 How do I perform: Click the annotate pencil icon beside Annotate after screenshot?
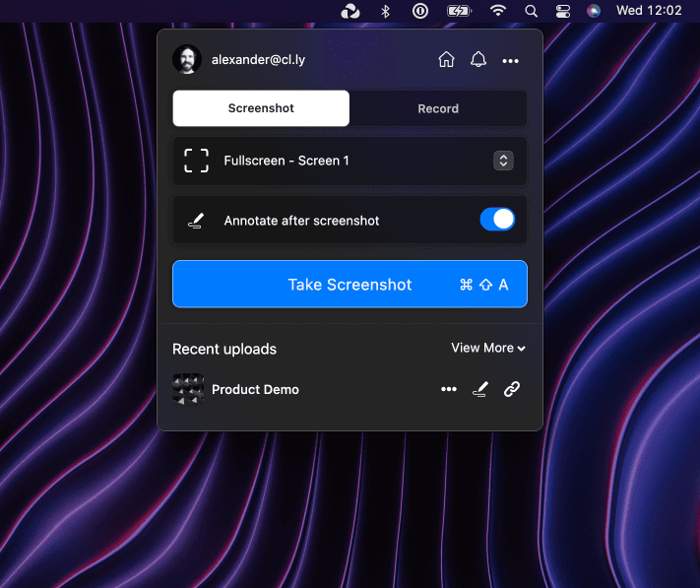pyautogui.click(x=196, y=221)
